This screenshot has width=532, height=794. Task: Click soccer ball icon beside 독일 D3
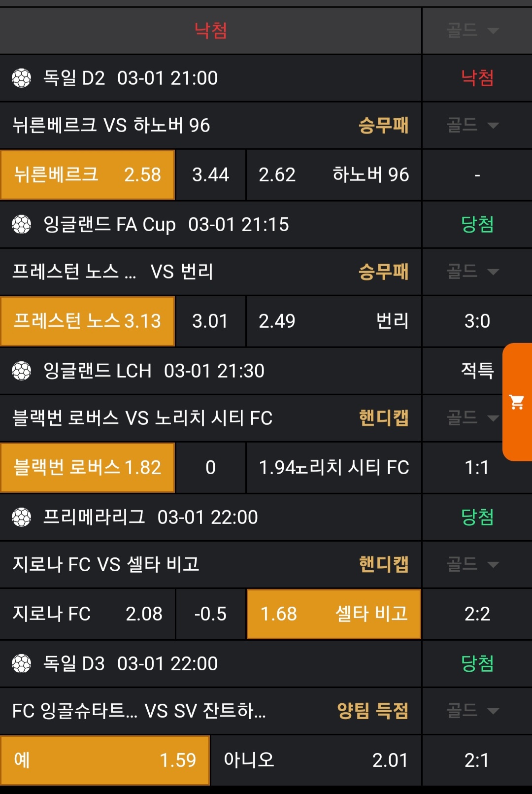(22, 663)
